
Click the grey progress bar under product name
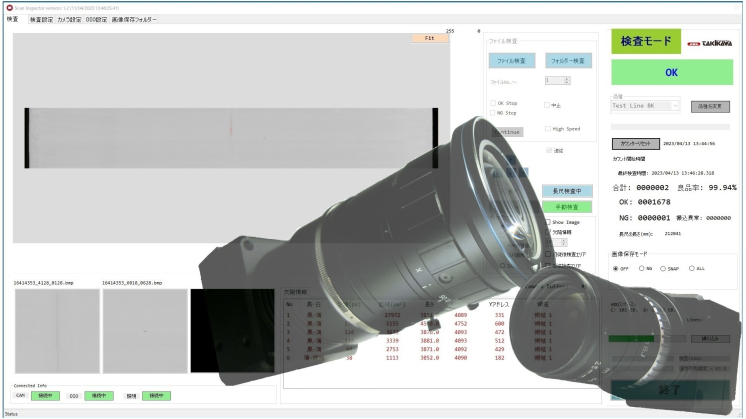[670, 127]
